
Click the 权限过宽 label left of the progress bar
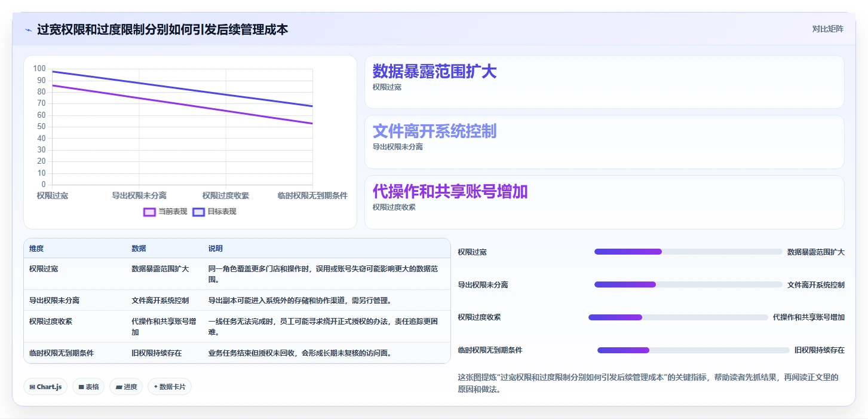coord(473,252)
